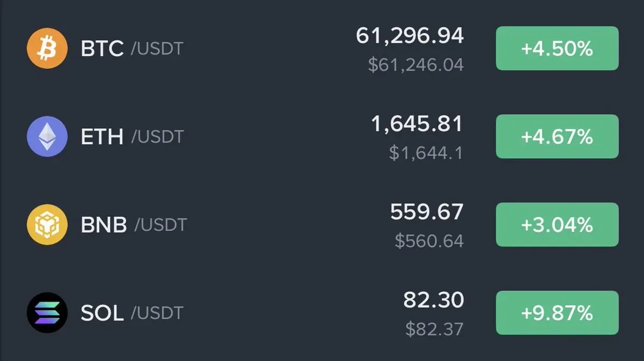
Task: Select the 61,296.94 BTC price
Action: coord(410,36)
